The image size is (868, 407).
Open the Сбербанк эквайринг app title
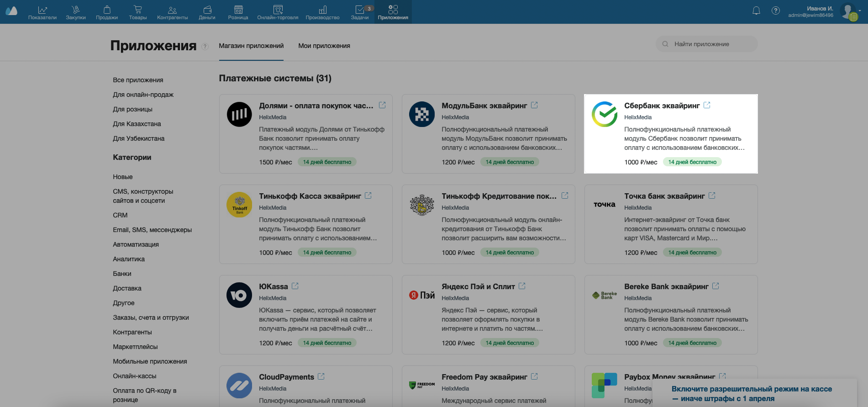(662, 106)
